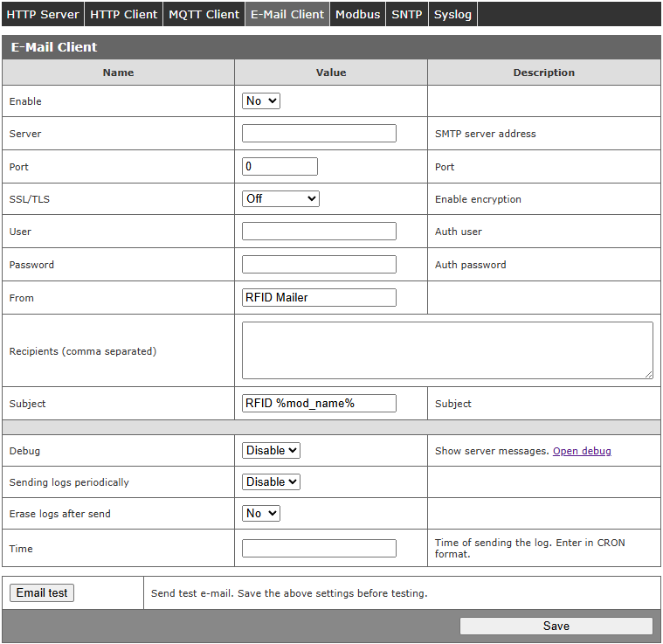Expand the Erase logs after send dropdown
Viewport: 663px width, 644px height.
tap(260, 513)
